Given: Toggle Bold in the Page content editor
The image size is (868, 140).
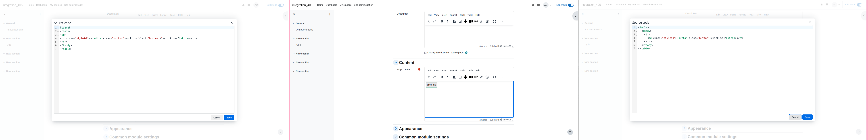Looking at the screenshot, I should click(442, 77).
